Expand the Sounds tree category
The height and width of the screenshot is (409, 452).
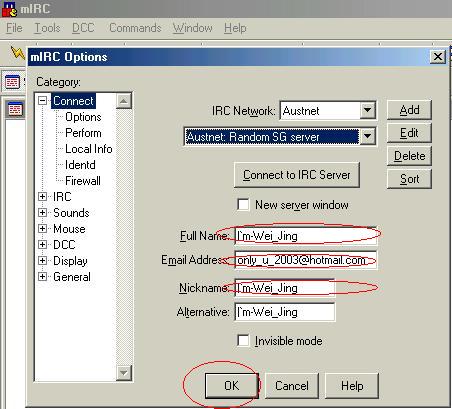pos(42,212)
